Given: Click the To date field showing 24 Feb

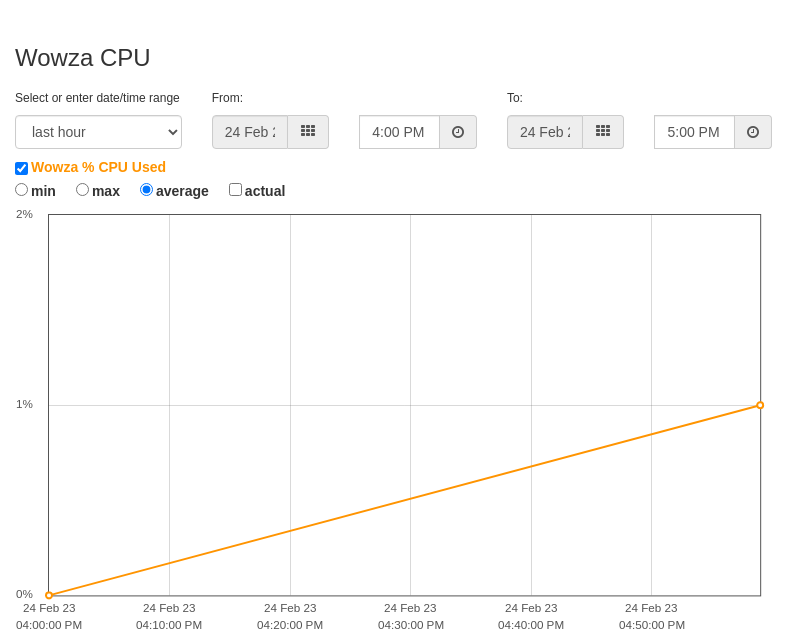Looking at the screenshot, I should [545, 132].
